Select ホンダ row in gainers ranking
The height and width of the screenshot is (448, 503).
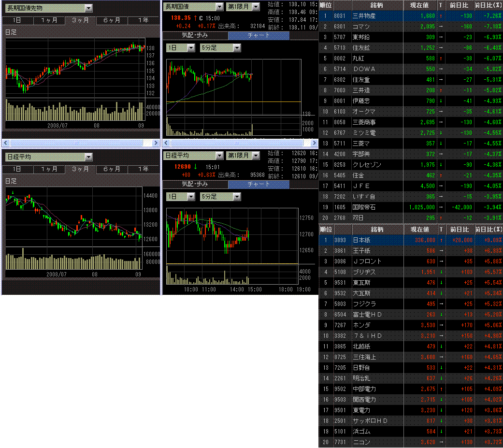click(x=411, y=325)
